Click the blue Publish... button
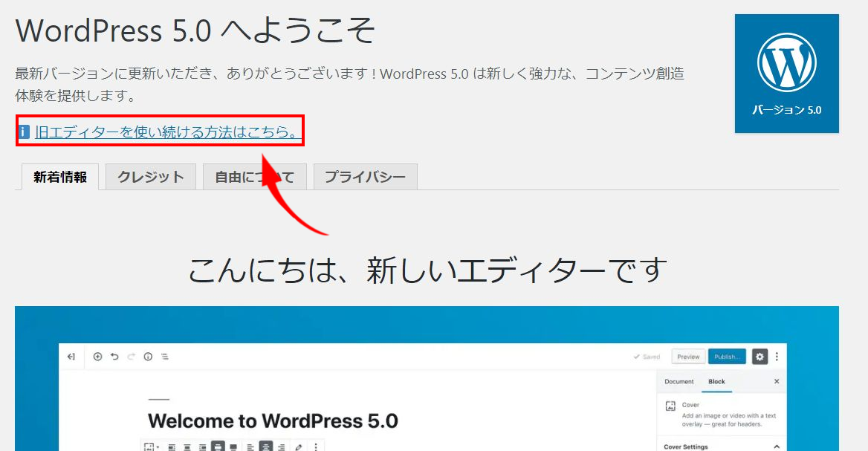The image size is (868, 451). point(727,357)
